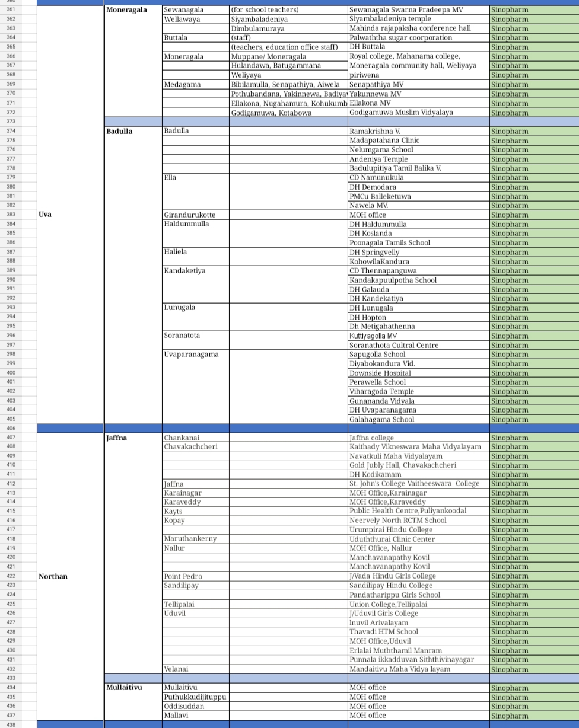The width and height of the screenshot is (579, 728).
Task: Click the Thavadi HTM School cell
Action: pyautogui.click(x=419, y=632)
